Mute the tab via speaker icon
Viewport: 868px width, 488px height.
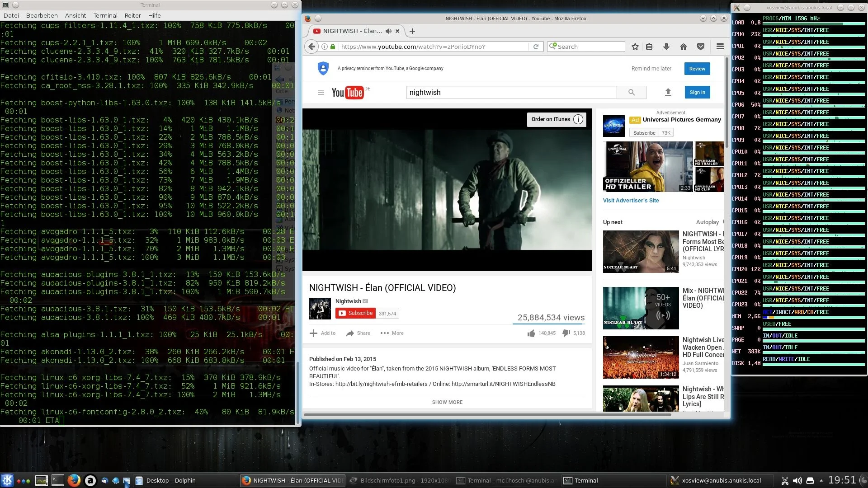[388, 31]
